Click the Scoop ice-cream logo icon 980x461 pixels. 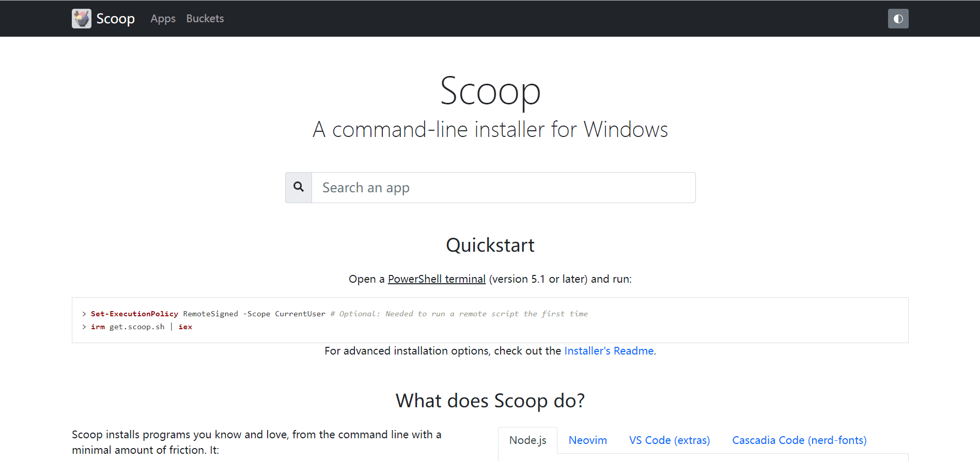pos(82,19)
